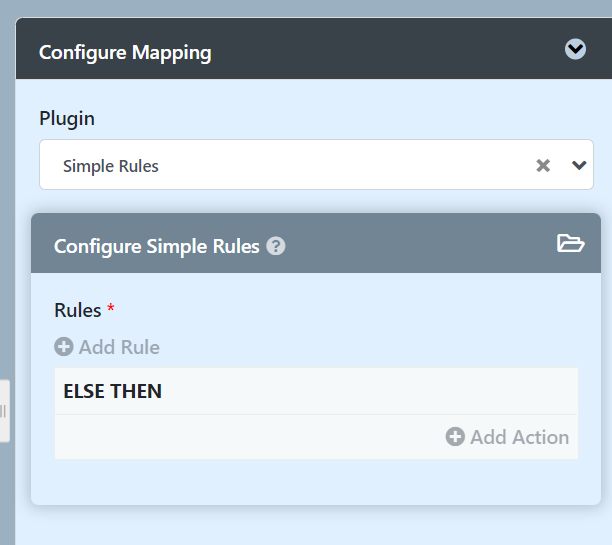Viewport: 612px width, 545px height.
Task: Click the Rules field label
Action: (x=77, y=310)
